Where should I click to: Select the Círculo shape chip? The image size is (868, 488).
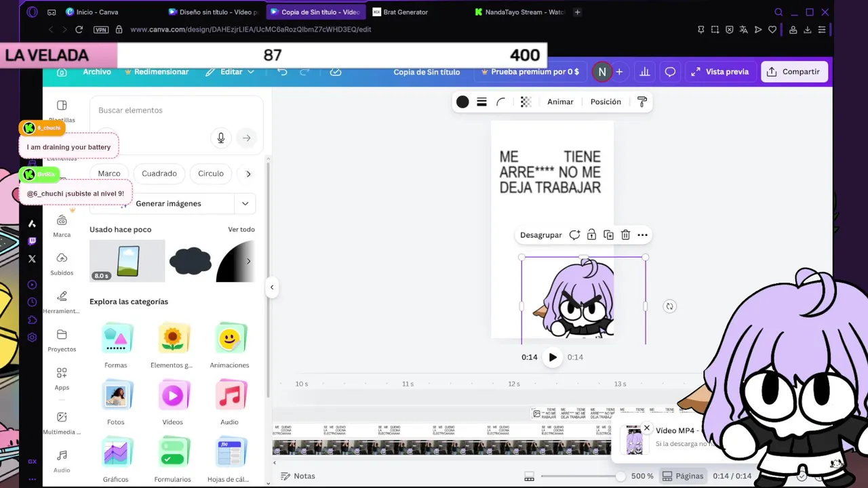point(211,174)
